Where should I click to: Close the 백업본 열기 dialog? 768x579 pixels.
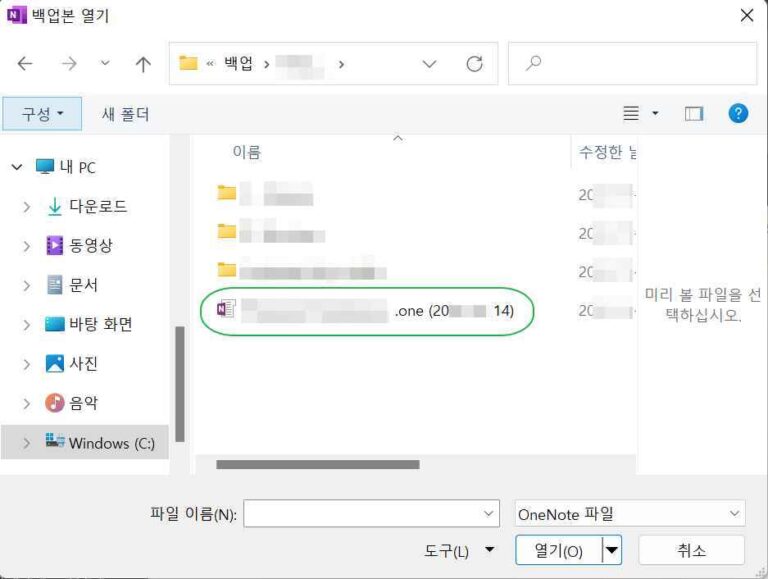click(746, 16)
